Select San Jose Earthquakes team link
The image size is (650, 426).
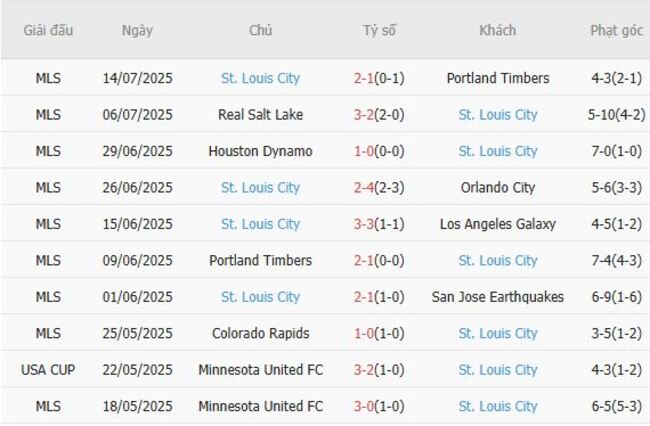[x=497, y=297]
